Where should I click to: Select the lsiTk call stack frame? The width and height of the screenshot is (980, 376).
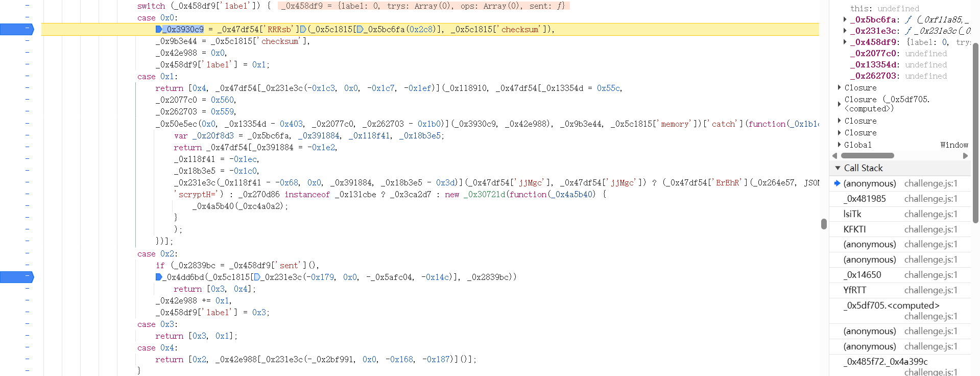coord(852,214)
